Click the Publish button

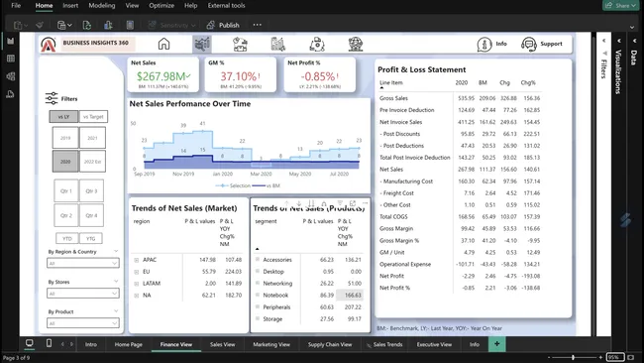tap(223, 25)
